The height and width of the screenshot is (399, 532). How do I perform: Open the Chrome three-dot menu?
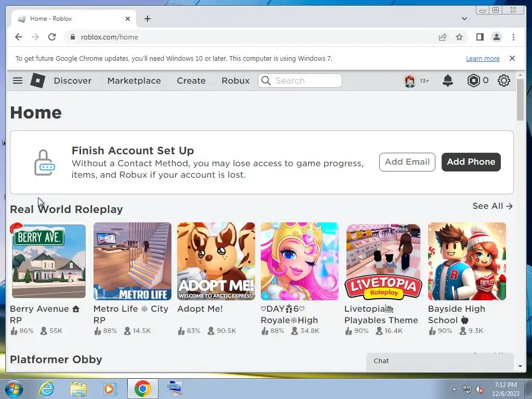[513, 37]
